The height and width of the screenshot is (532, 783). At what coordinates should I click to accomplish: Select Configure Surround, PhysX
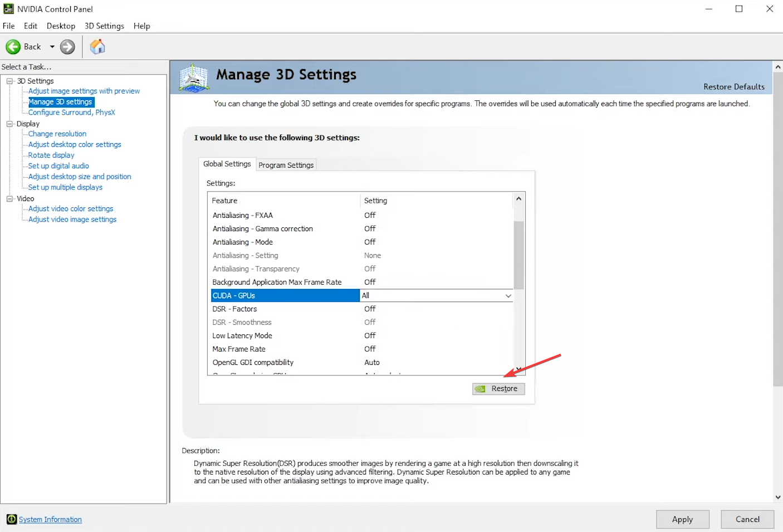point(72,113)
